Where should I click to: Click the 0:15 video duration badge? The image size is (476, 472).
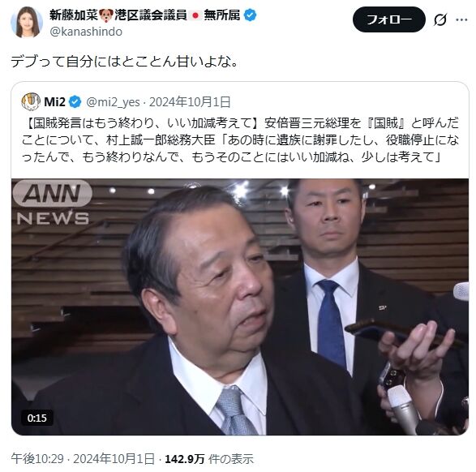click(37, 418)
